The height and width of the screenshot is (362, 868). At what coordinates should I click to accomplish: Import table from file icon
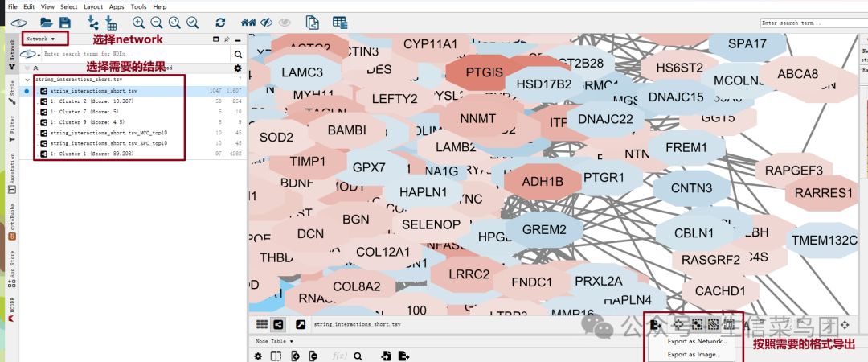111,23
